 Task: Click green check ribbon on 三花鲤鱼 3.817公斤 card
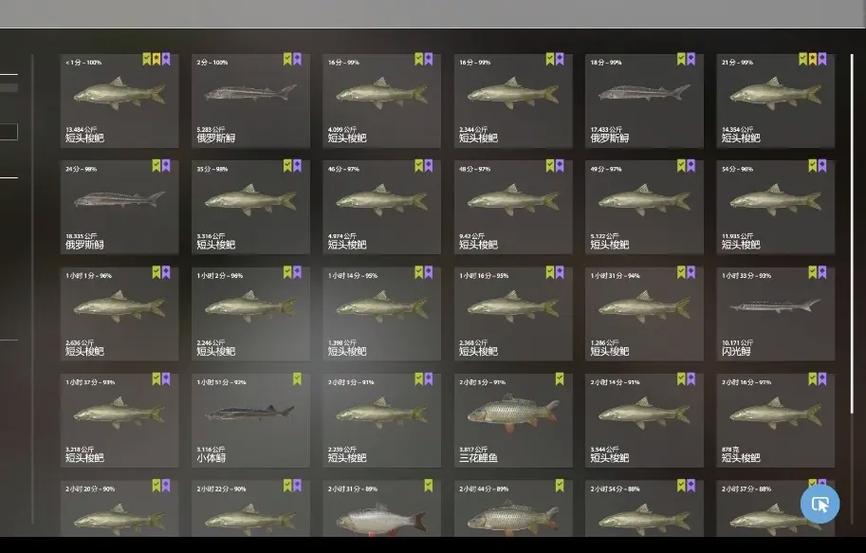(559, 379)
